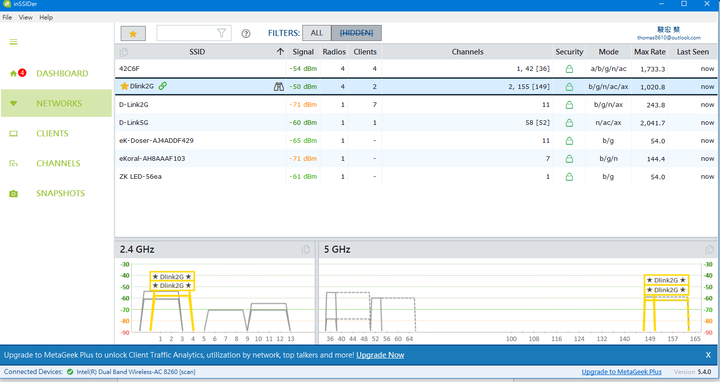
Task: Click the thomas8610@outlook.com account link
Action: [669, 38]
